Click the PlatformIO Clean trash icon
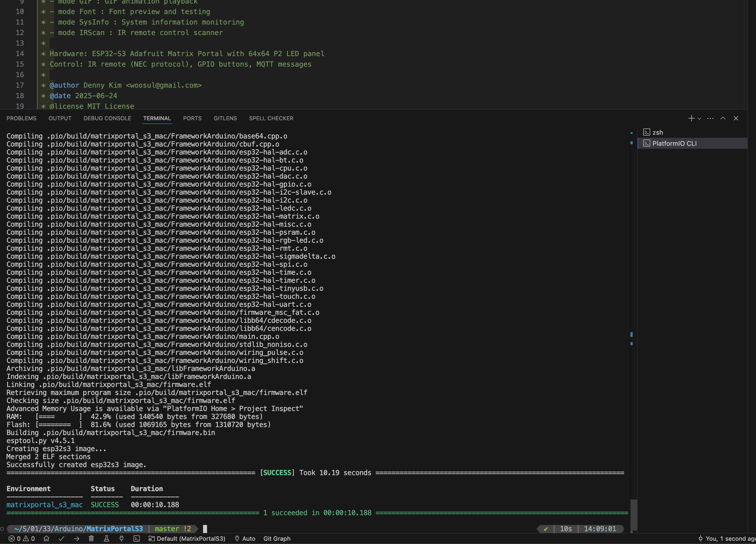This screenshot has height=544, width=756. pyautogui.click(x=91, y=538)
